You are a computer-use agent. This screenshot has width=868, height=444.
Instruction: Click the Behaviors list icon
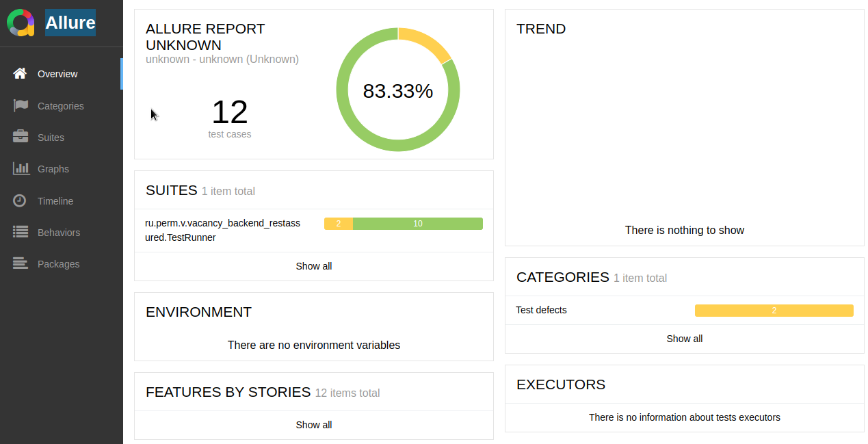[x=21, y=232]
